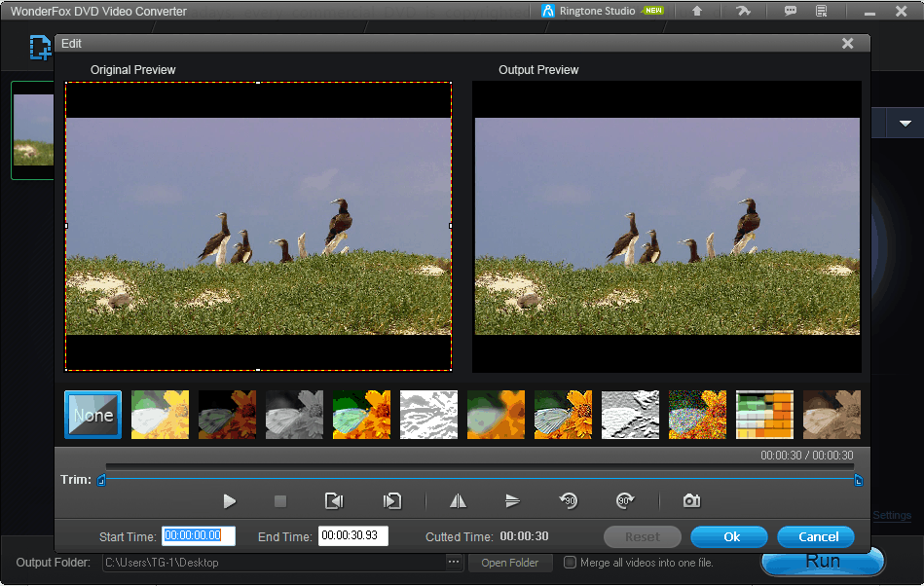924x586 pixels.
Task: Open Ringtone Studio from title bar
Action: click(x=603, y=11)
